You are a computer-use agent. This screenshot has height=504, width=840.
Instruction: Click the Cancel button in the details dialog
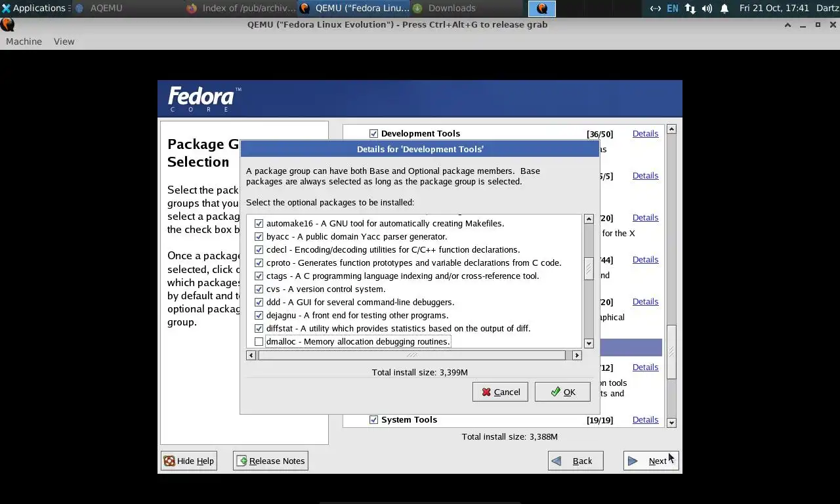click(500, 392)
